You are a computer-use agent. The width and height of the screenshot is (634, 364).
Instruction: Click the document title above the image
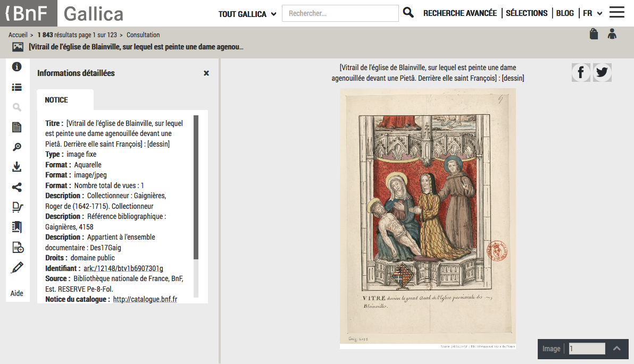[428, 73]
